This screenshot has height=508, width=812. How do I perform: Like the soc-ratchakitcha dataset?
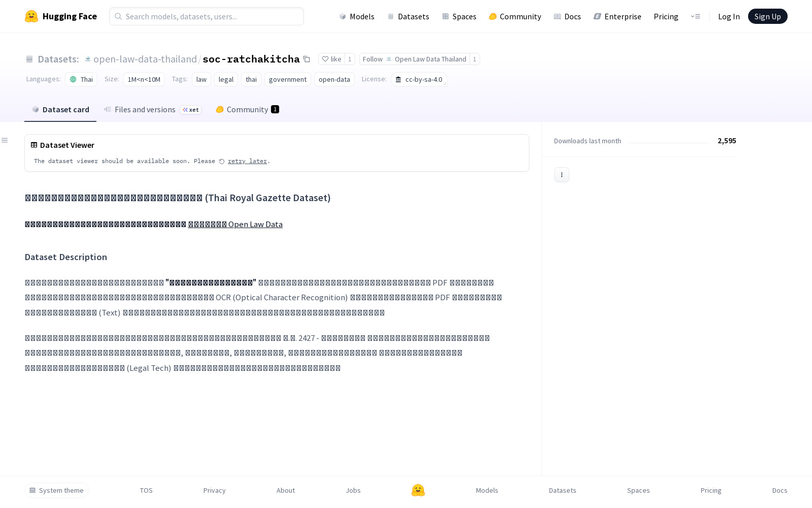pyautogui.click(x=331, y=59)
